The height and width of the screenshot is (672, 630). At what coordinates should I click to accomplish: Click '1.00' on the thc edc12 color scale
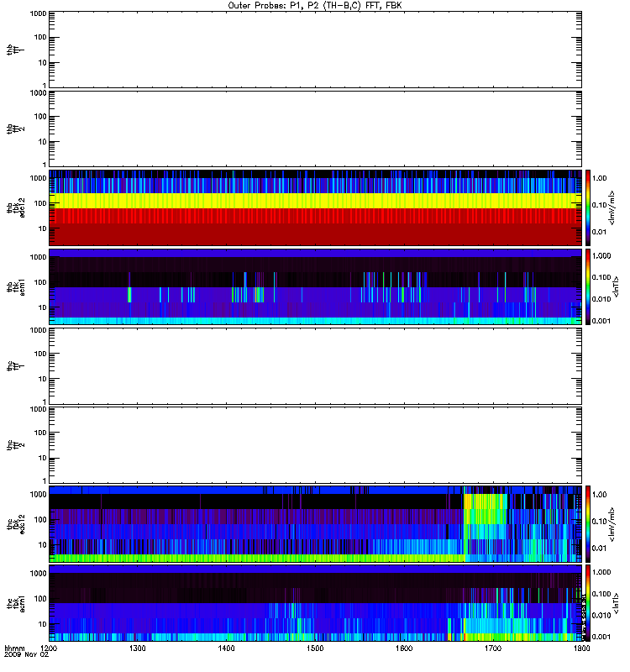point(600,495)
